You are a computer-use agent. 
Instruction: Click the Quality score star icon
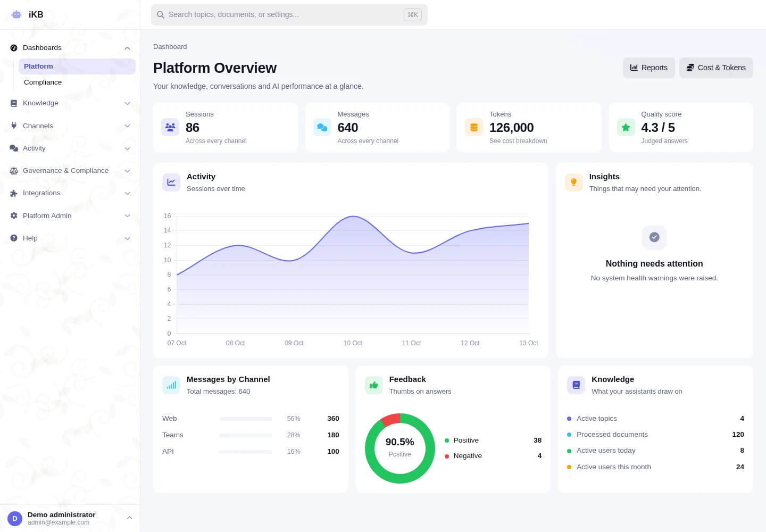pyautogui.click(x=626, y=127)
